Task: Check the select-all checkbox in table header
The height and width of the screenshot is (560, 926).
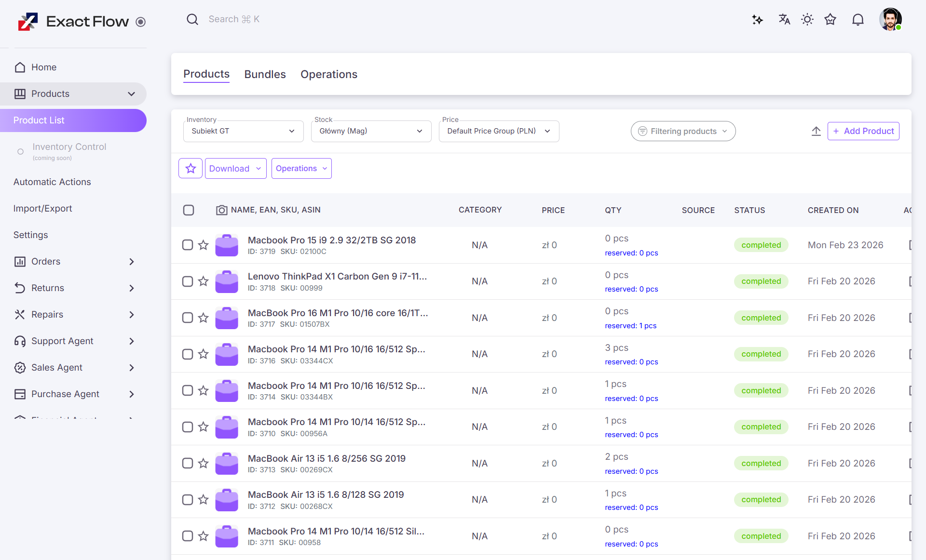Action: [189, 210]
